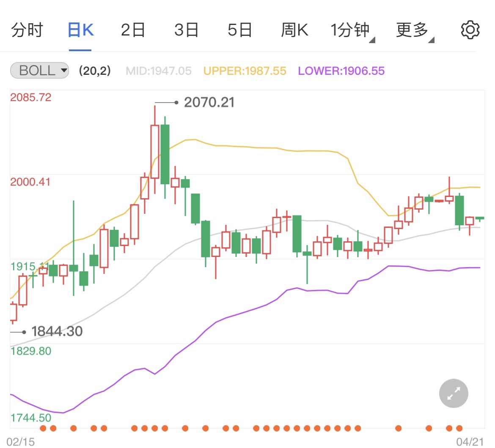
Task: Click the tallest candlestick near the 2070.21 peak
Action: coord(155,151)
